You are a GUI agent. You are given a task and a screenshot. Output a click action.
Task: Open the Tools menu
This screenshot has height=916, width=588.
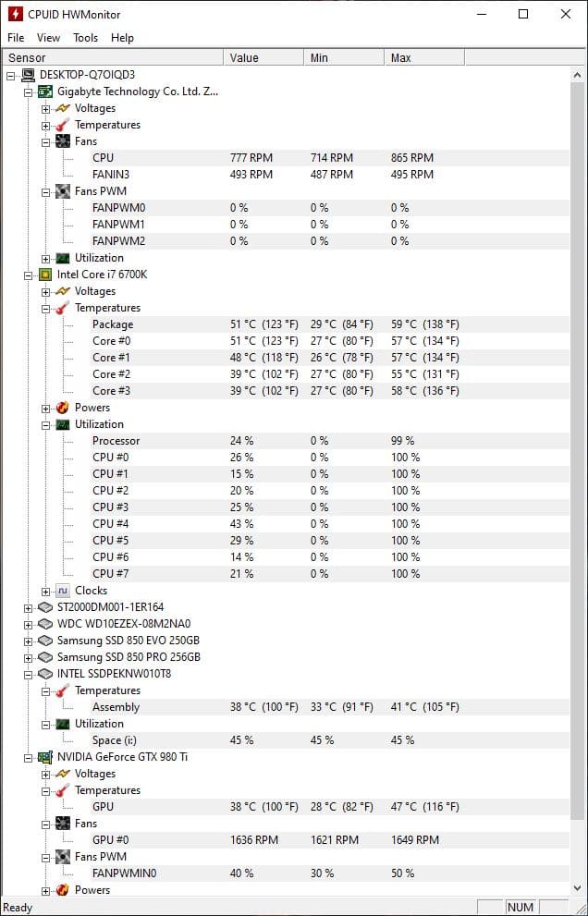[x=86, y=38]
